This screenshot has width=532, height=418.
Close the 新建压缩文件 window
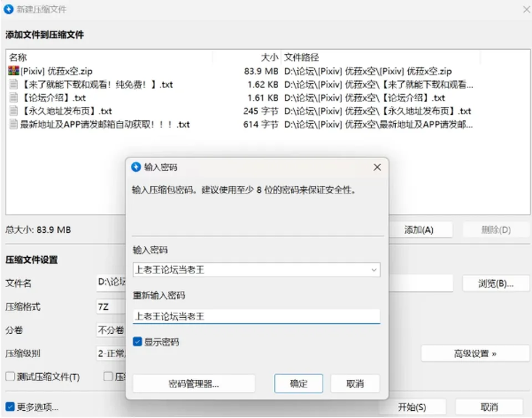[526, 9]
